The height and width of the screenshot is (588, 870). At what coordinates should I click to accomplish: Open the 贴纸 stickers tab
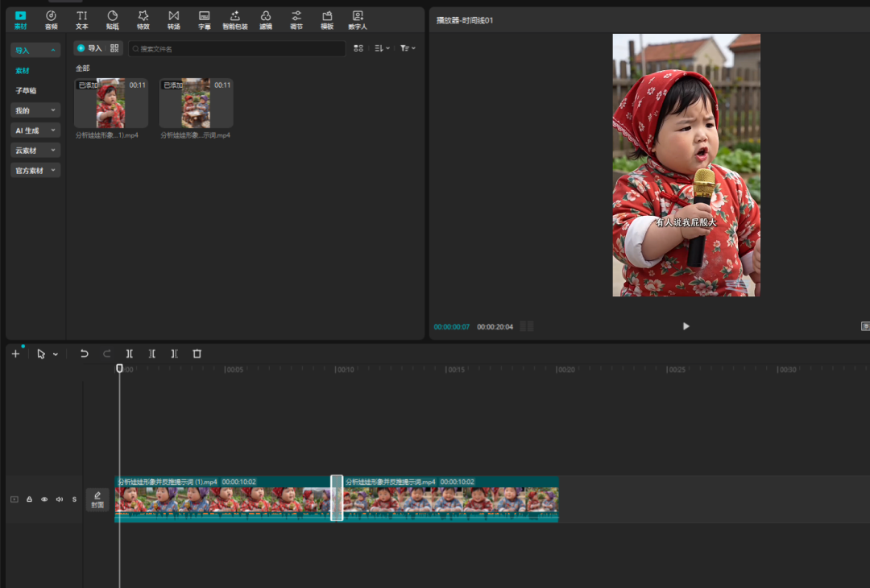point(113,20)
